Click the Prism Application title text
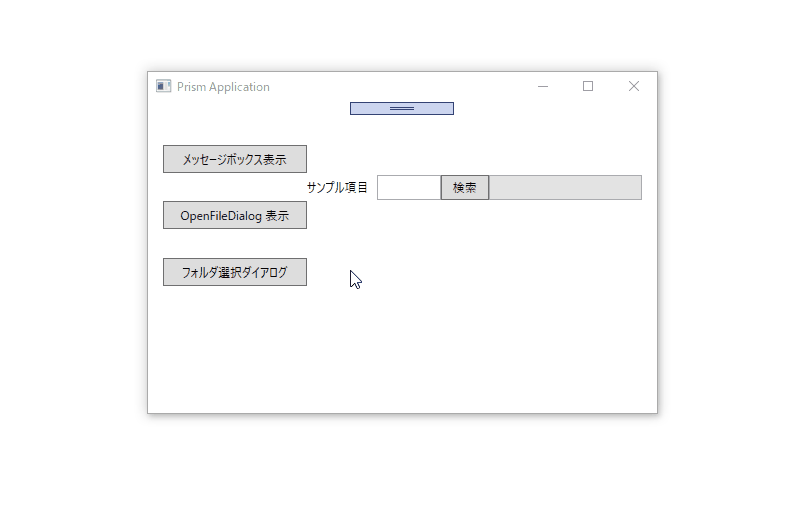 [223, 87]
